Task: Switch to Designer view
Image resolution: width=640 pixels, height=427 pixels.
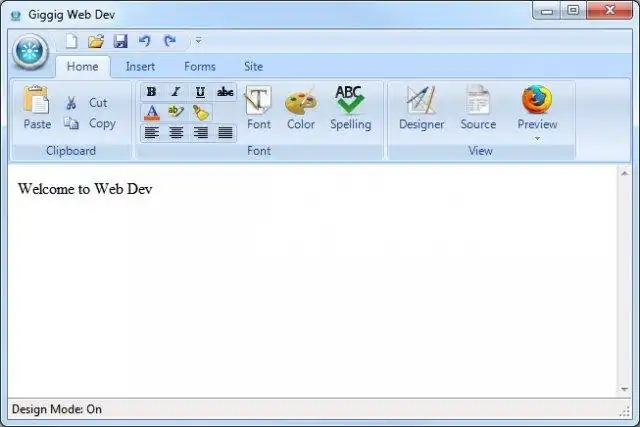Action: 421,108
